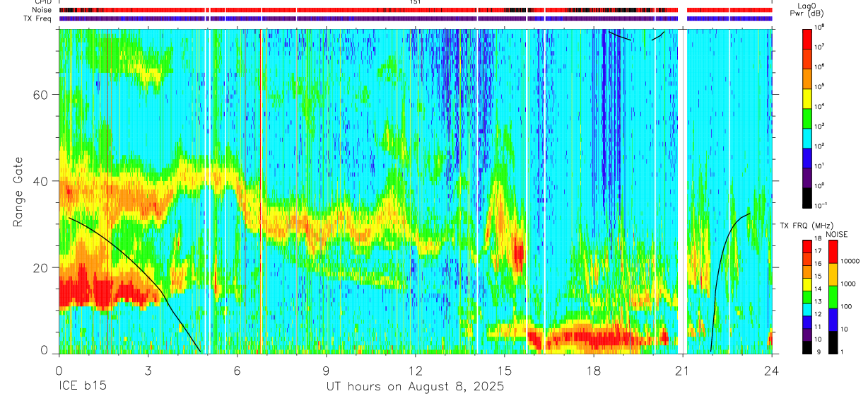Pick the yellow TX FRQ swatch between 14 and 15
868x401 pixels.
coord(807,284)
